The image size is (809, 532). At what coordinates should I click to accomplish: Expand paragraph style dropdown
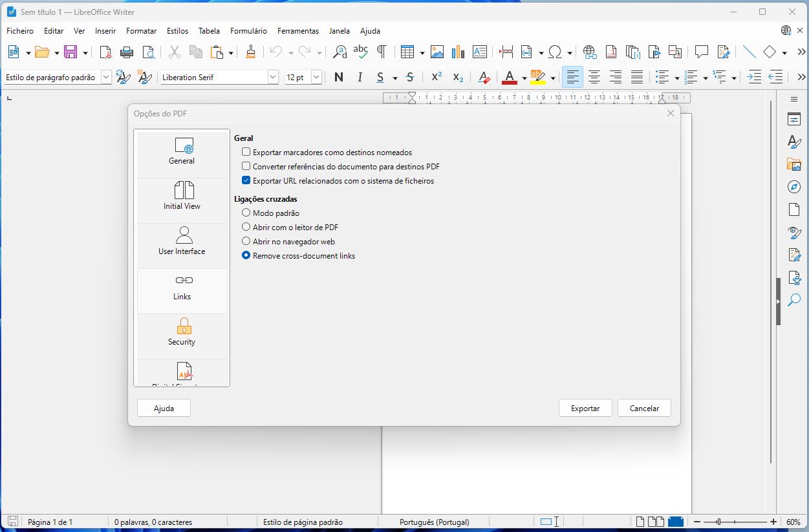click(x=106, y=77)
